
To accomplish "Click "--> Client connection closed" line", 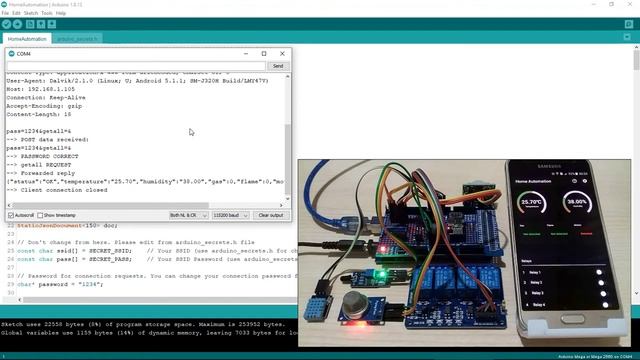I will 57,190.
